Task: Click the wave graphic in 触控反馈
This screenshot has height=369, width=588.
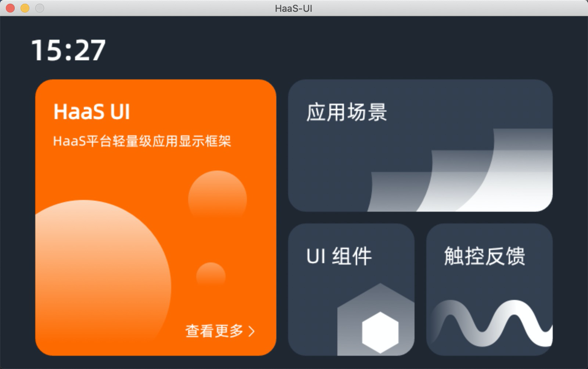Action: [x=491, y=323]
